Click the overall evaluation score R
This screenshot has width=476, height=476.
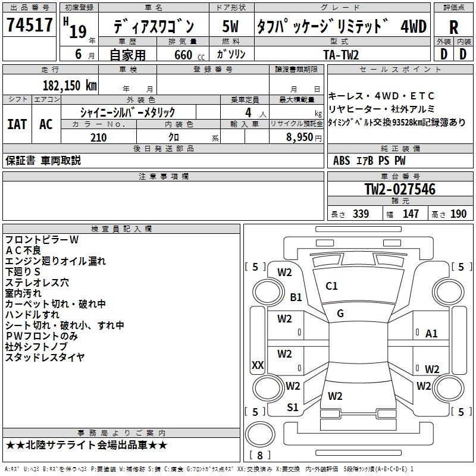click(x=453, y=27)
